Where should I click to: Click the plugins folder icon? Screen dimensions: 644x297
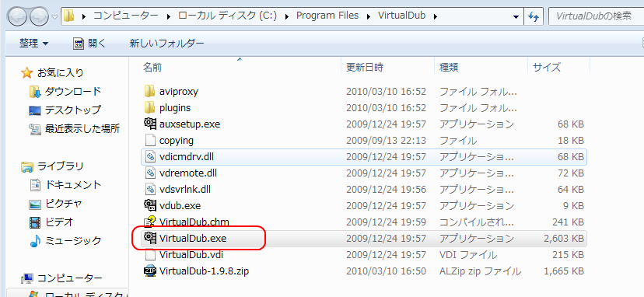coord(150,107)
